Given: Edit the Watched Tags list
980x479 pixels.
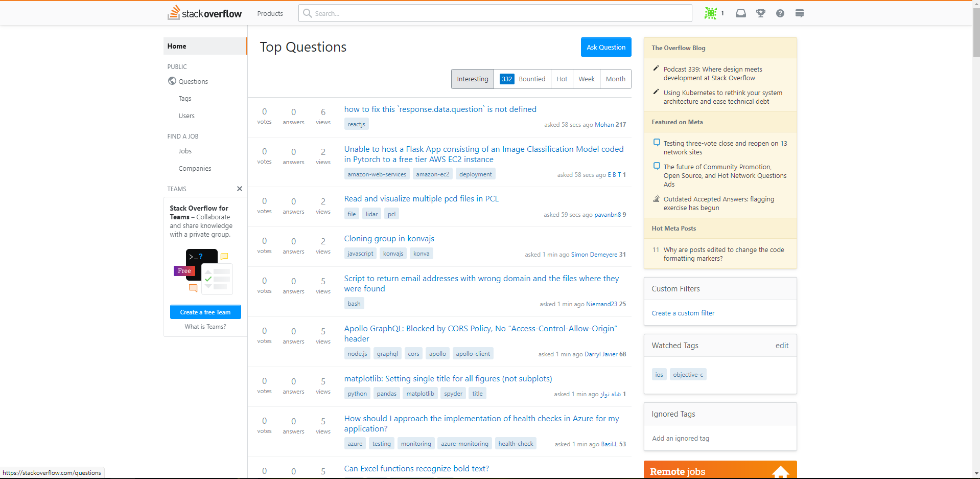Looking at the screenshot, I should coord(782,346).
